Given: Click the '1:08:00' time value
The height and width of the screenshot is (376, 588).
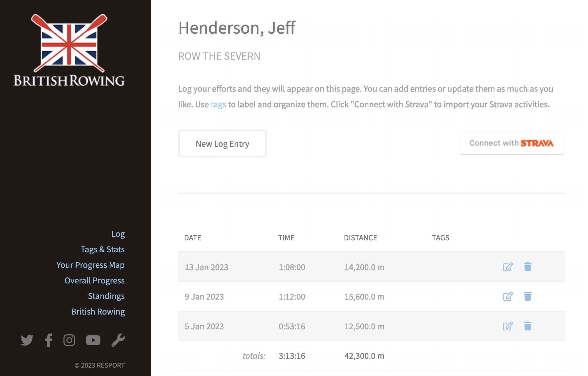Looking at the screenshot, I should click(292, 267).
